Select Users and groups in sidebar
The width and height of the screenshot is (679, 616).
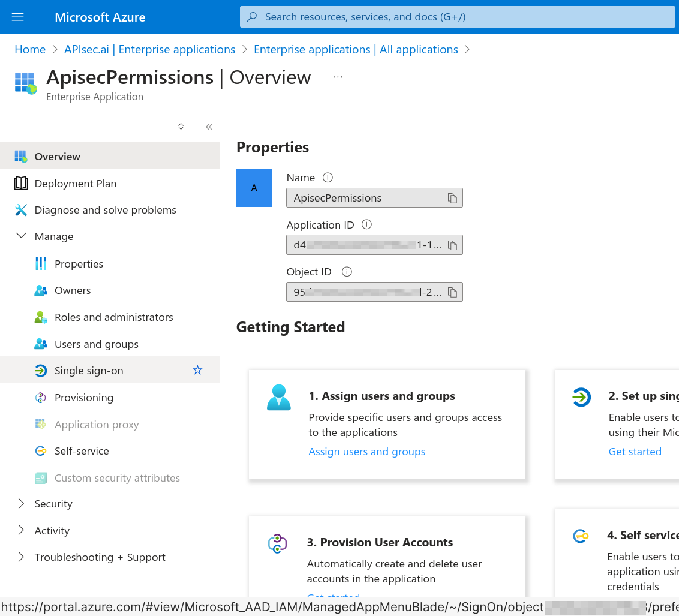pyautogui.click(x=96, y=344)
